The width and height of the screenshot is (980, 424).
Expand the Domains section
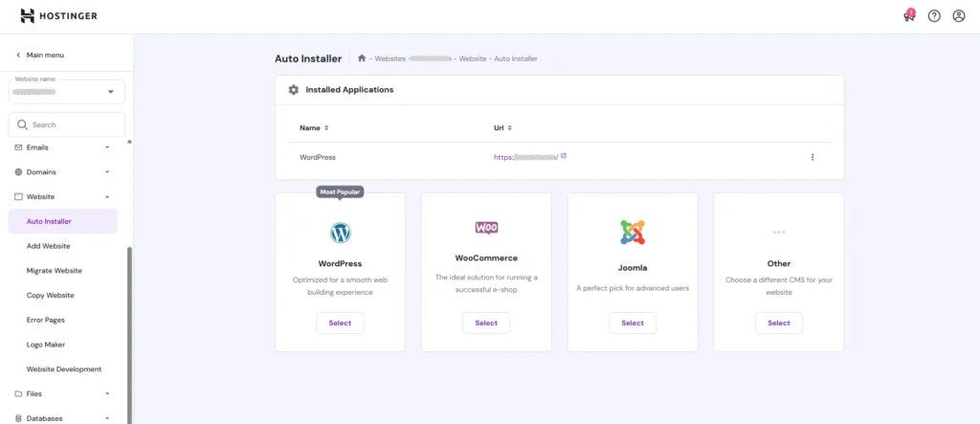pos(107,172)
